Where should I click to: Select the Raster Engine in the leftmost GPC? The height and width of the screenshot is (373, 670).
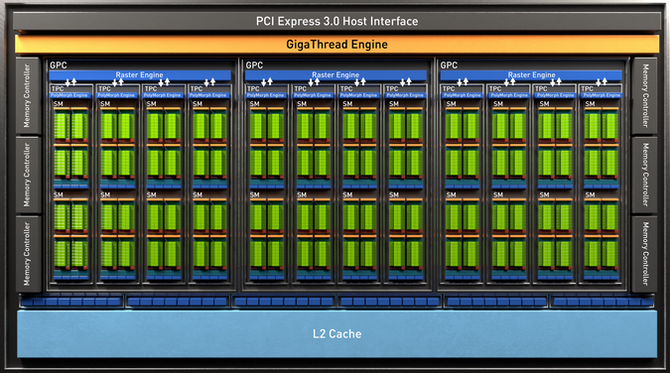click(140, 75)
